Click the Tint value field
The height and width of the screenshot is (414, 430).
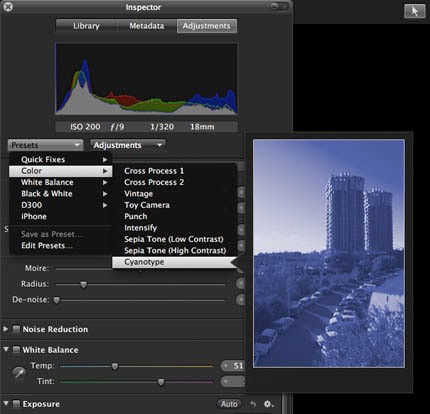(x=233, y=381)
